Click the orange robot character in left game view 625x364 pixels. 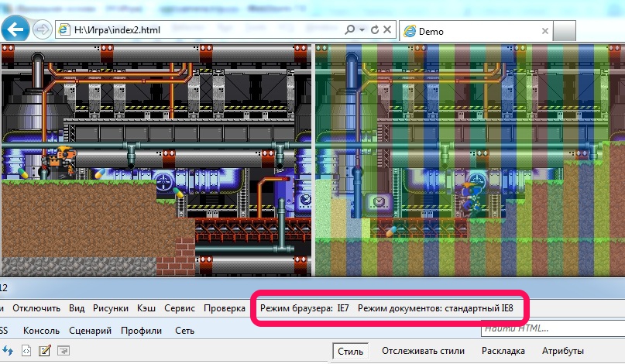(x=60, y=161)
